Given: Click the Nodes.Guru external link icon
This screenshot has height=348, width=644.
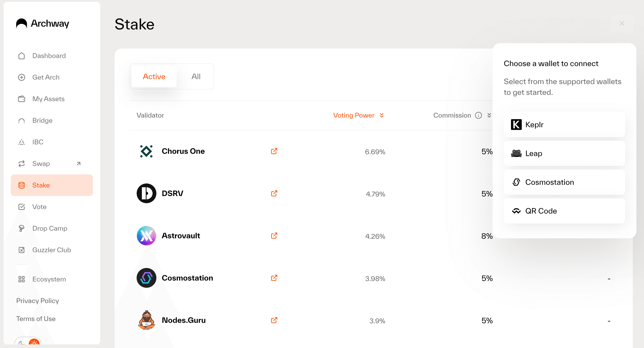Looking at the screenshot, I should pos(274,320).
